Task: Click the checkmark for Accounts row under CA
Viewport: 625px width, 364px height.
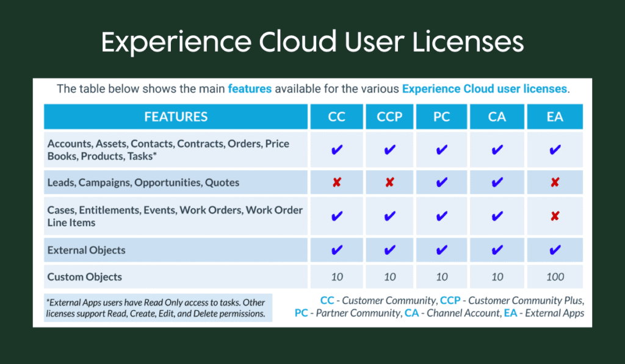Action: 497,150
